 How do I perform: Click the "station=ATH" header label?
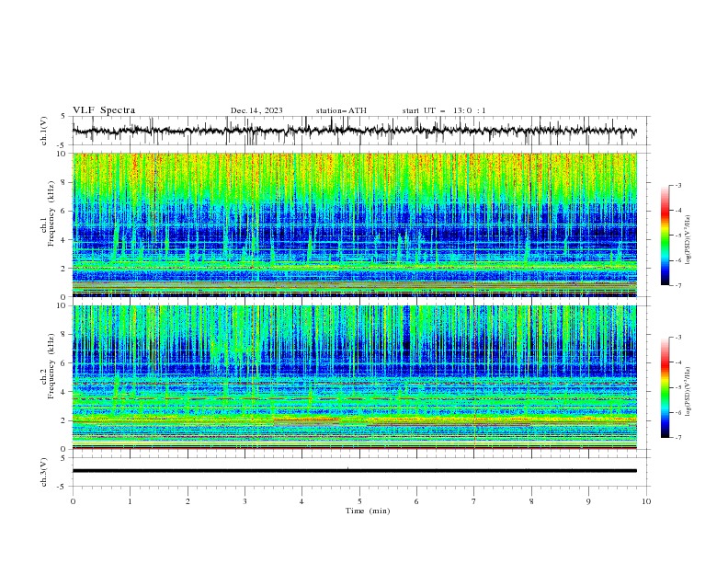341,110
